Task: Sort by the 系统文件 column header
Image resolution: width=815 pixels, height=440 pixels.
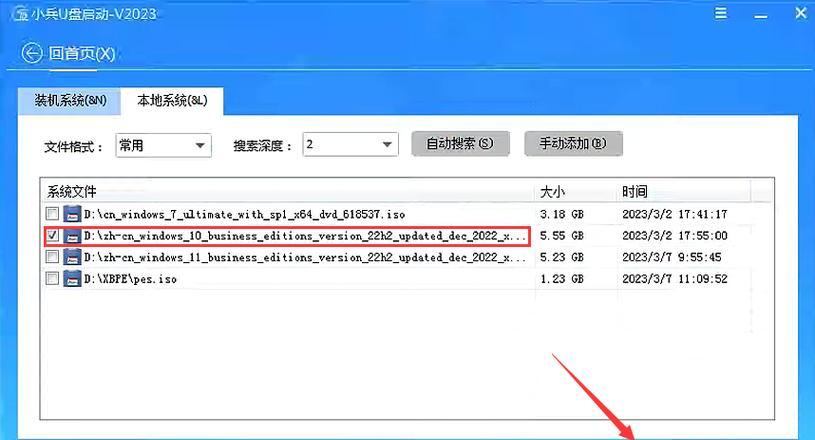Action: click(x=287, y=192)
